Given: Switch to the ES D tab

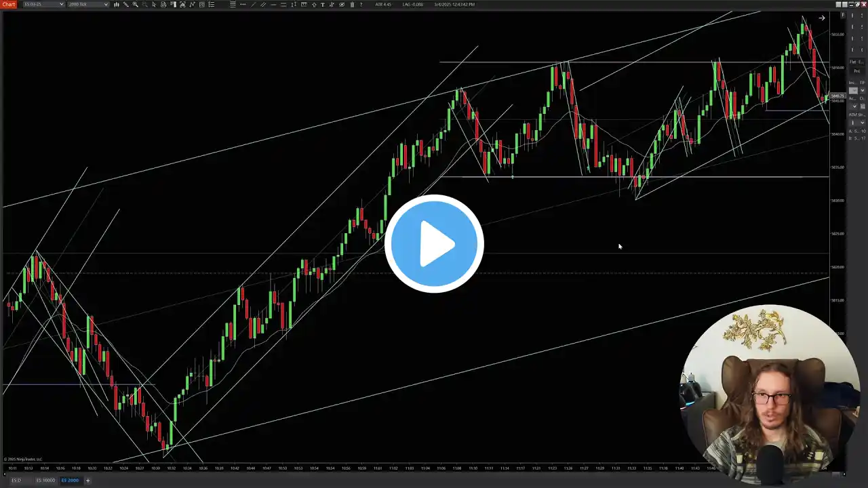Looking at the screenshot, I should coord(16,481).
